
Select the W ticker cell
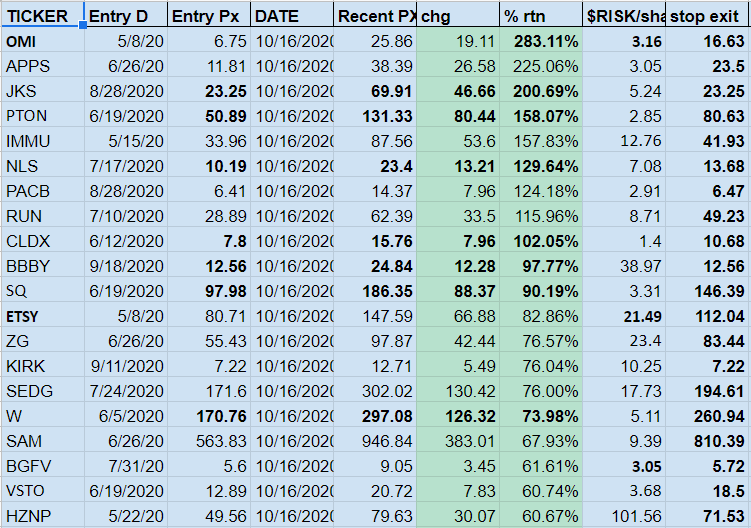(42, 415)
